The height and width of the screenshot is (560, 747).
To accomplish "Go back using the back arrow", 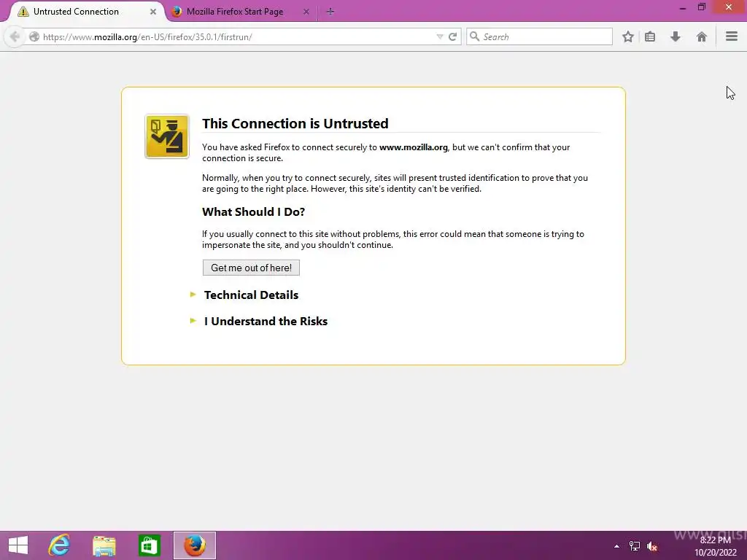I will [15, 36].
